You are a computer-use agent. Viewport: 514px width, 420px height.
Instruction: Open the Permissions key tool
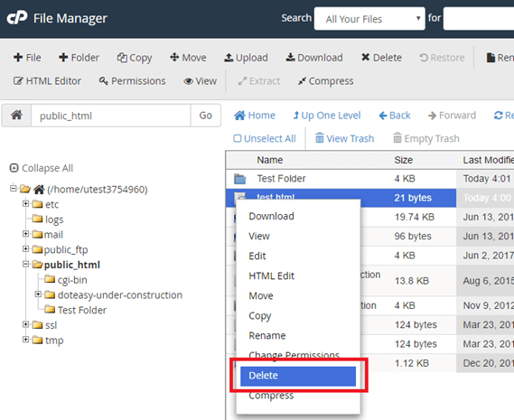tap(133, 81)
